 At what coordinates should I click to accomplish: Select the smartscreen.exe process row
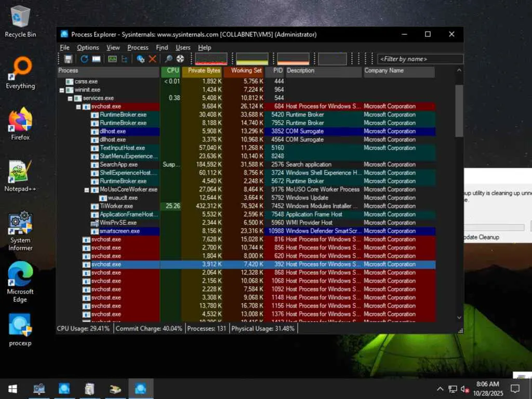tap(246, 231)
